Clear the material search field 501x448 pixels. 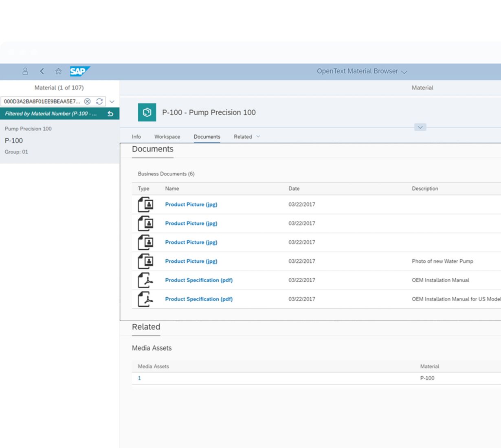pyautogui.click(x=87, y=101)
